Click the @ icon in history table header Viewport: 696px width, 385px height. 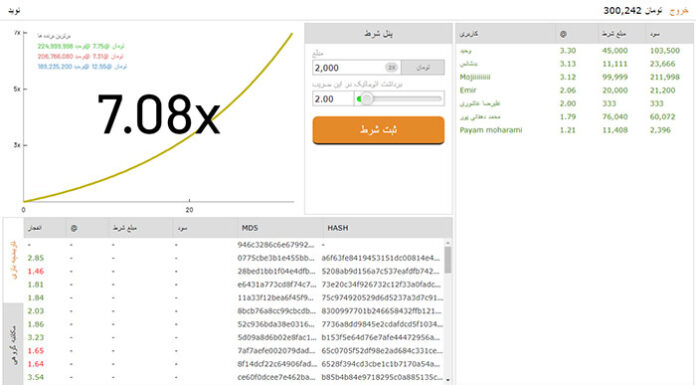tap(74, 228)
